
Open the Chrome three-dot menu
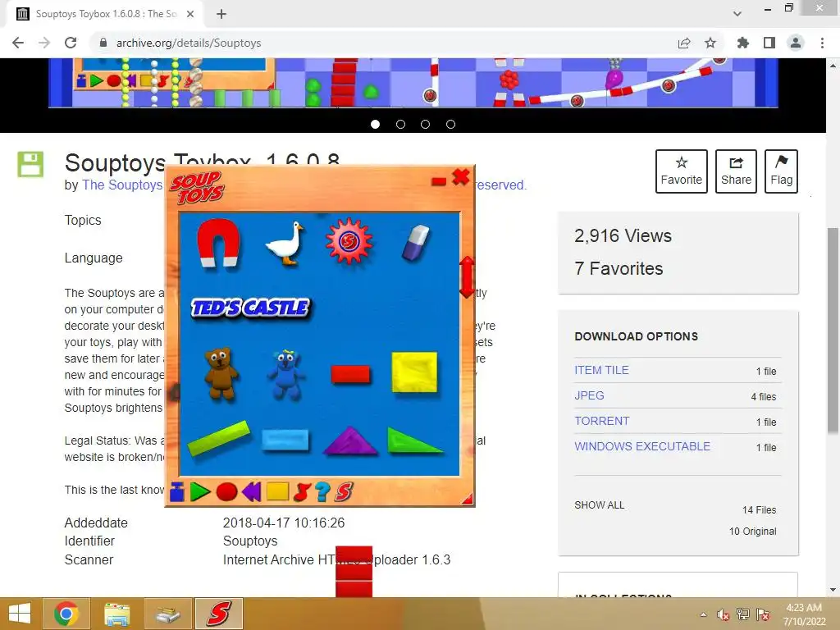pos(822,43)
